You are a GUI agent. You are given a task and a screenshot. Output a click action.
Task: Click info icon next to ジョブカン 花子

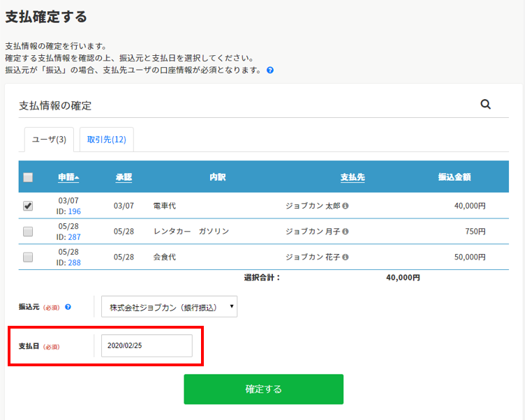click(346, 257)
